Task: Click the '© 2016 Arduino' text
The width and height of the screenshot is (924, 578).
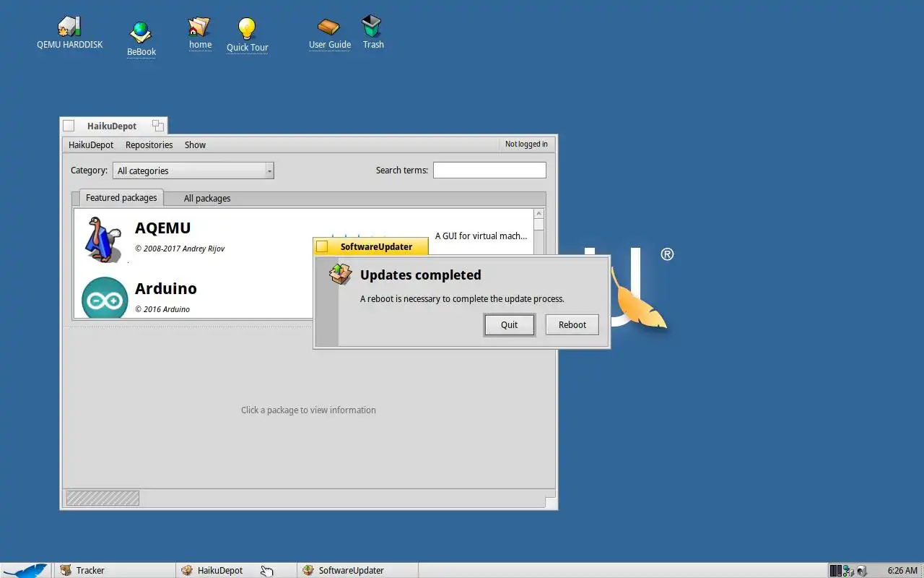Action: pyautogui.click(x=162, y=309)
